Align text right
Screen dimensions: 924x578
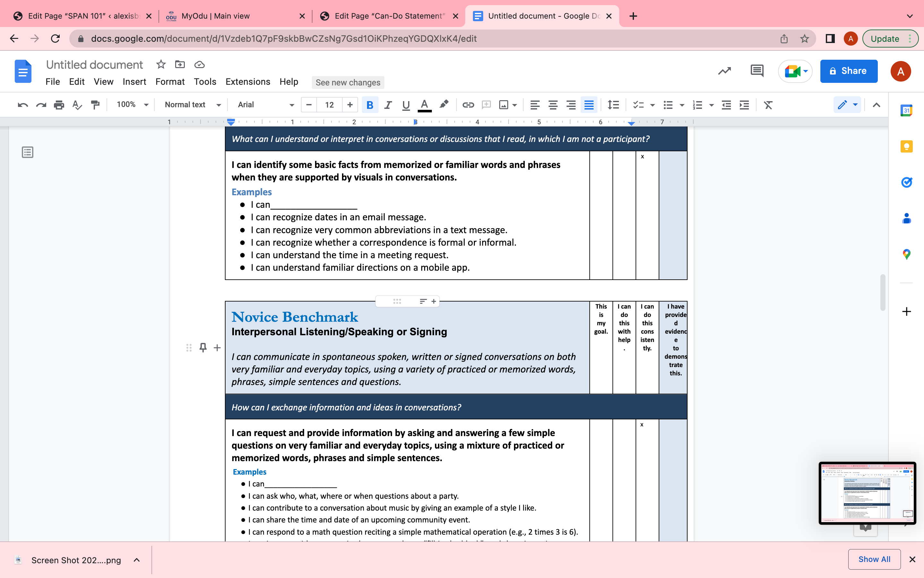pyautogui.click(x=571, y=105)
